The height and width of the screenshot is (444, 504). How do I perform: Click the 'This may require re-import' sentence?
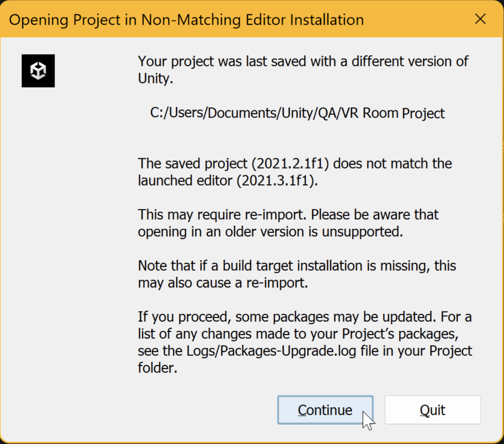pos(222,215)
